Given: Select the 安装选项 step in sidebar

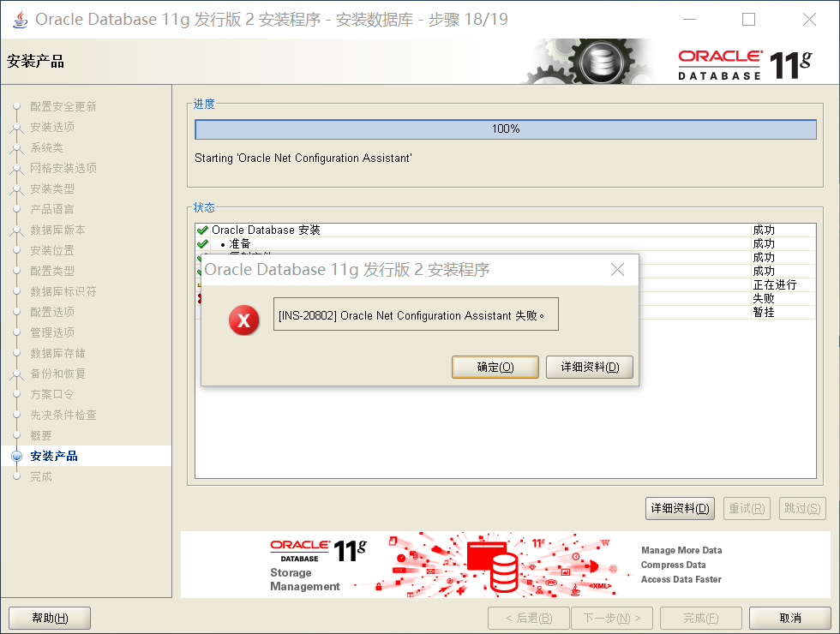Looking at the screenshot, I should [x=52, y=127].
